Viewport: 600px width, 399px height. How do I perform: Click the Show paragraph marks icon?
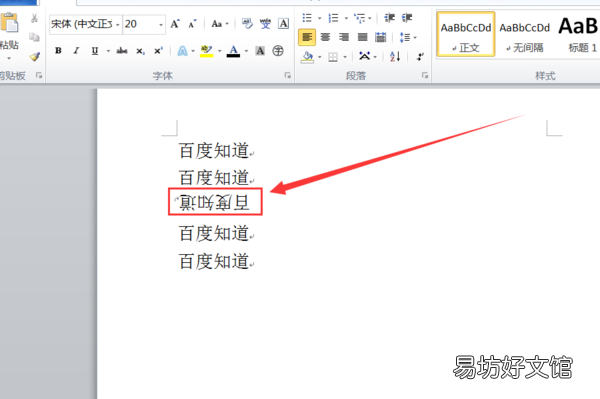tap(420, 57)
